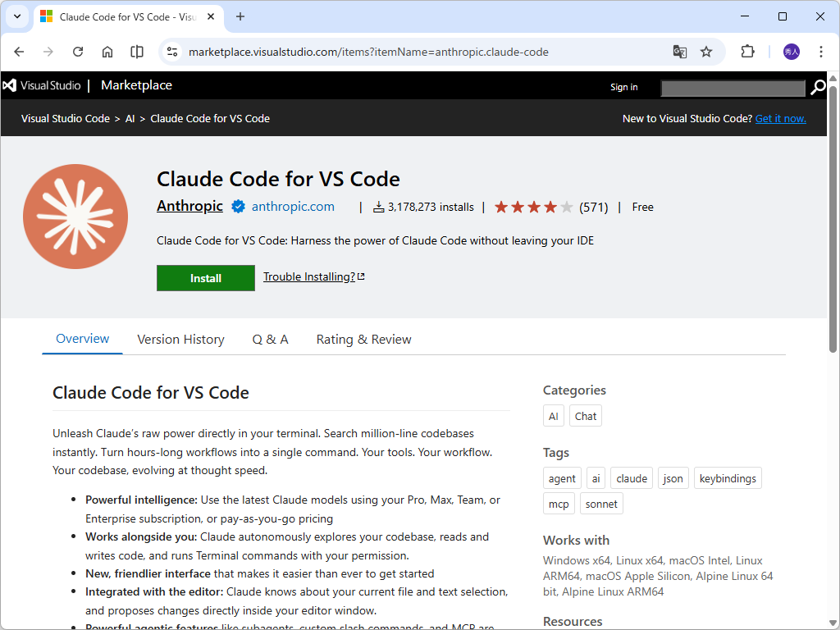Open the Rating & Review tab
Image resolution: width=840 pixels, height=630 pixels.
(363, 339)
